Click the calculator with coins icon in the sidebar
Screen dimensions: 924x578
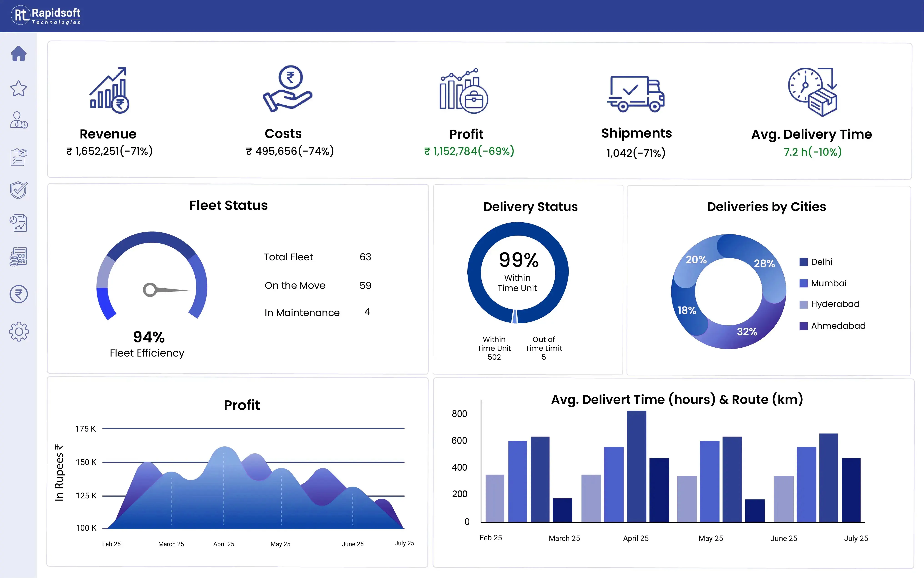click(18, 256)
